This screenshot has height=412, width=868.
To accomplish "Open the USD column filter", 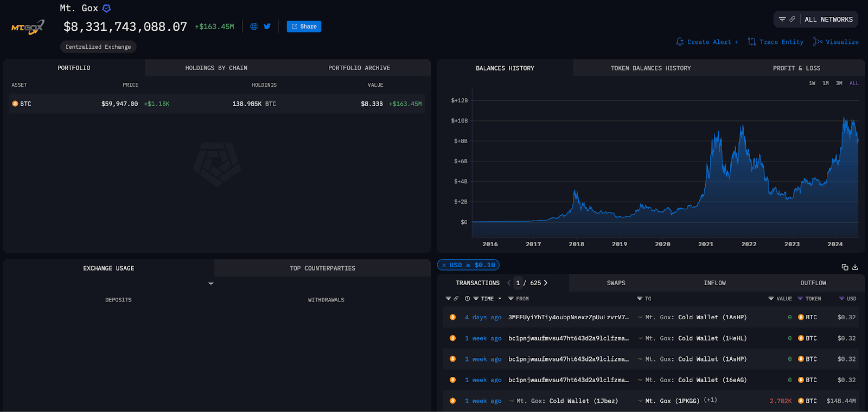I will (x=842, y=299).
